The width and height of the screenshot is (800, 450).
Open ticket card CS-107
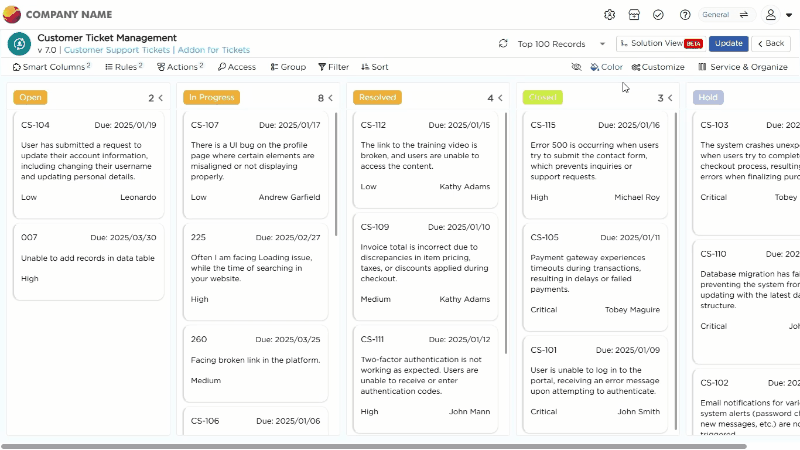pyautogui.click(x=255, y=160)
